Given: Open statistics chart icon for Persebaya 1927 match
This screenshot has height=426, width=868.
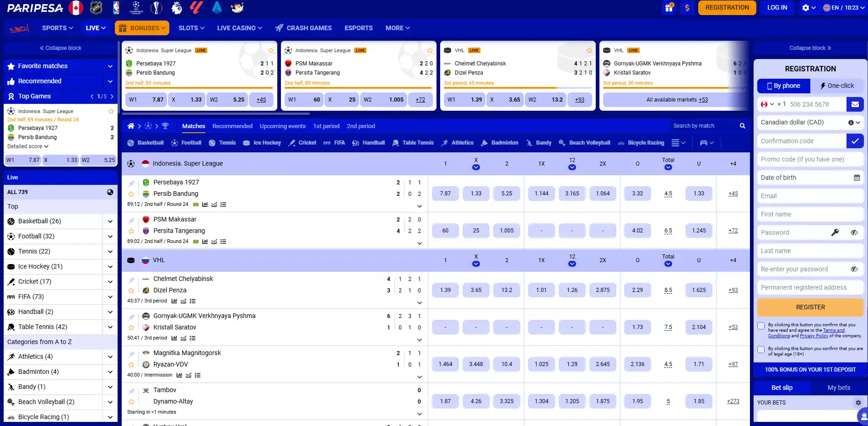Looking at the screenshot, I should pos(205,205).
